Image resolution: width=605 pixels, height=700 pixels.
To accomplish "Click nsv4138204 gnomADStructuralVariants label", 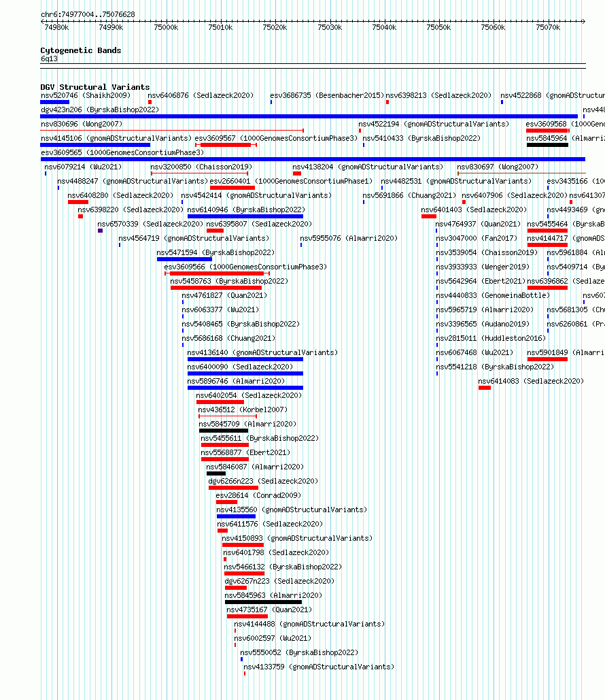I will [x=368, y=167].
